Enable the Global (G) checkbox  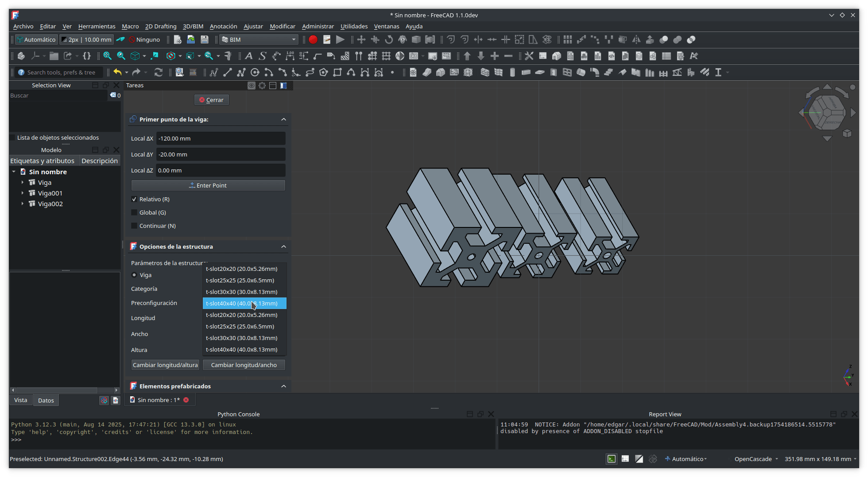click(134, 213)
